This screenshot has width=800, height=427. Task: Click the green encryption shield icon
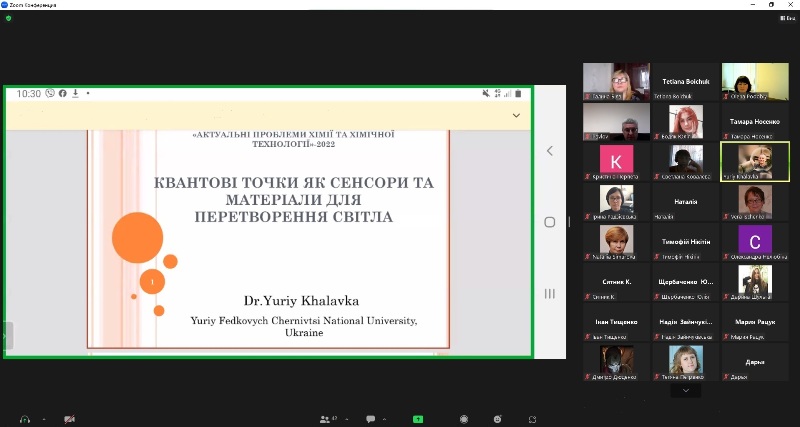(x=9, y=17)
